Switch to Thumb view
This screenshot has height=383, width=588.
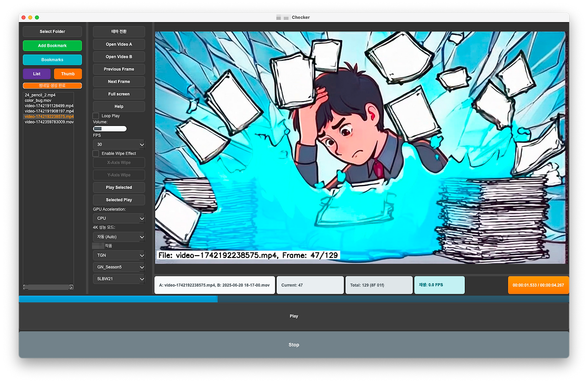point(68,74)
